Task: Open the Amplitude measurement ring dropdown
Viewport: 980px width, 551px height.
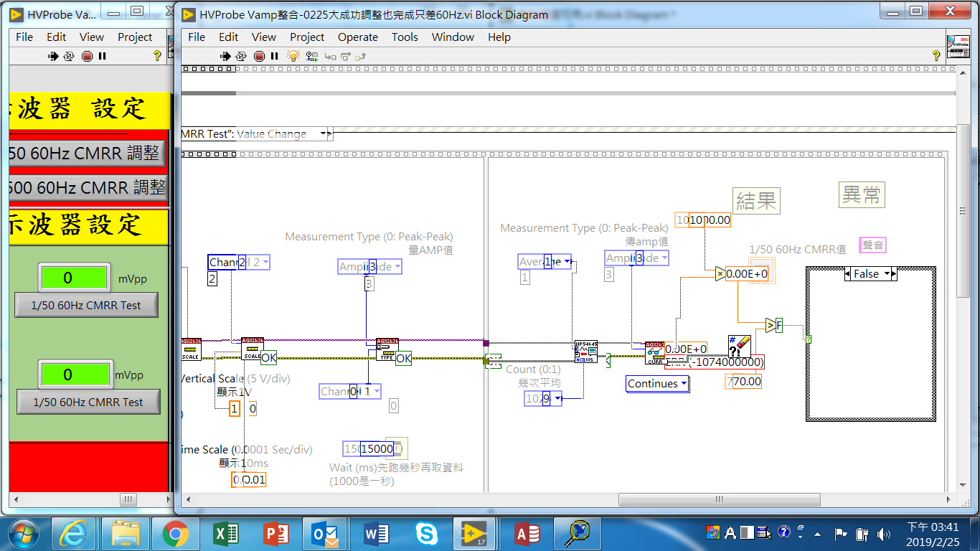Action: (397, 266)
